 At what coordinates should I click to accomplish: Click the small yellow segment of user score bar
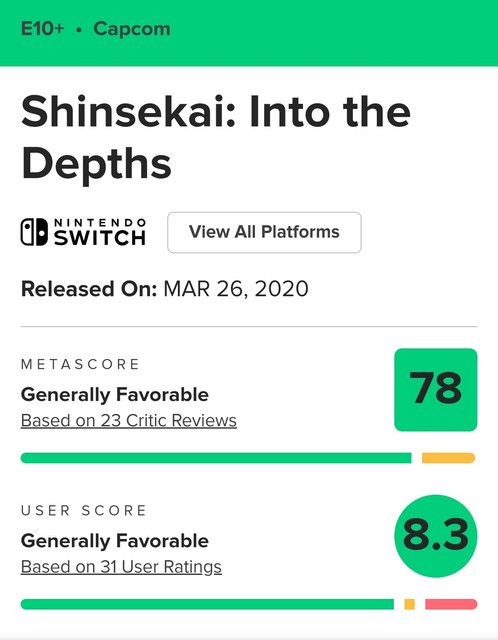coord(409,604)
